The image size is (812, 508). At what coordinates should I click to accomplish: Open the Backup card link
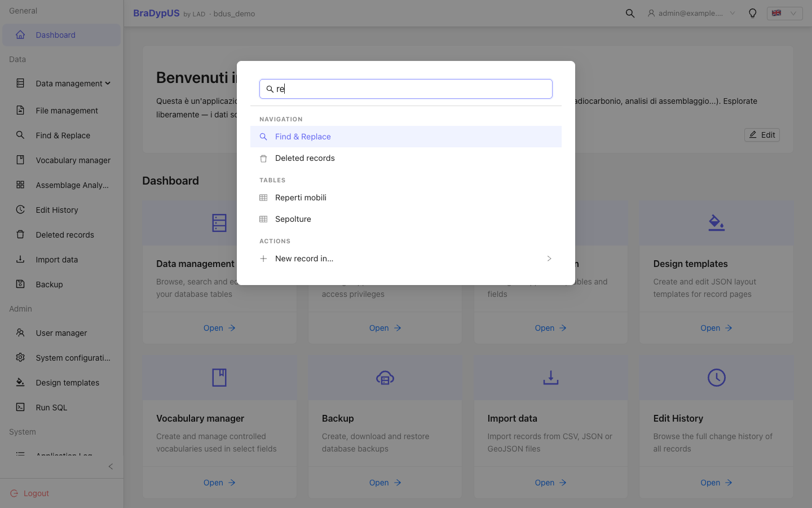(385, 483)
